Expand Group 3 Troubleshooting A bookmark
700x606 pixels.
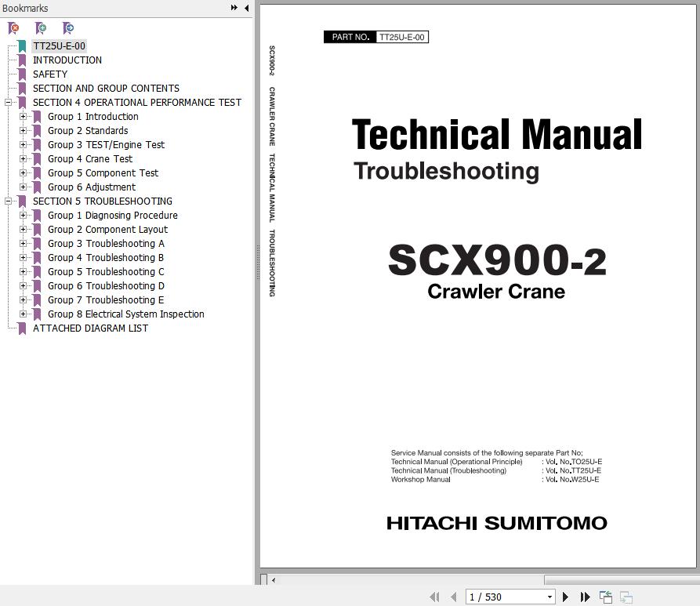(23, 243)
